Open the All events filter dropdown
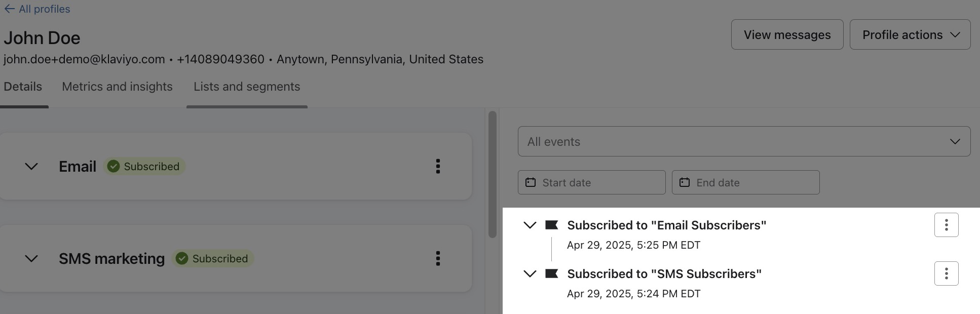Screen dimensions: 980x314 coord(743,141)
